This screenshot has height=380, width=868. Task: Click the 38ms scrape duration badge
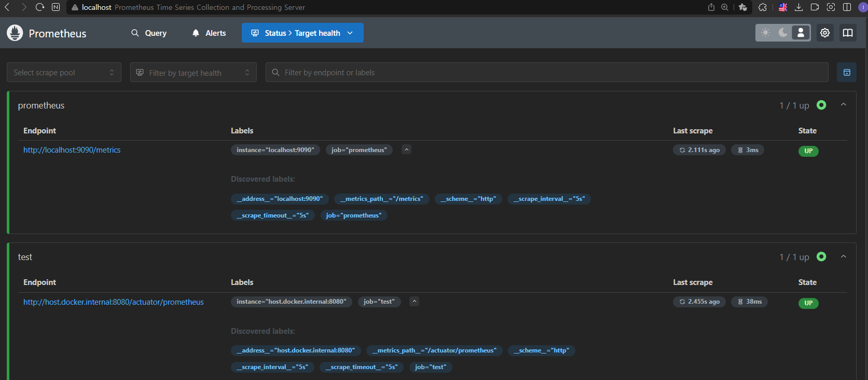[749, 302]
